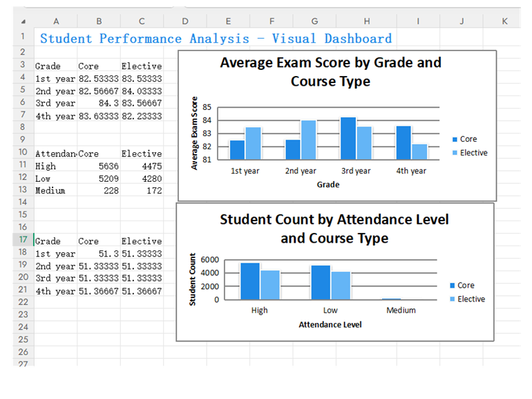Click the Elective legend entry in the student count chart
The height and width of the screenshot is (399, 532).
[468, 299]
